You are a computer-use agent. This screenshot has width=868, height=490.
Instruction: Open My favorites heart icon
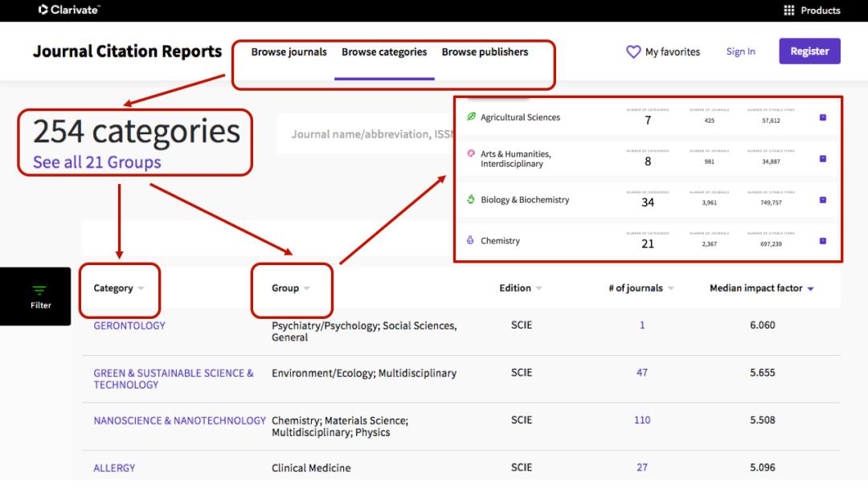[635, 51]
